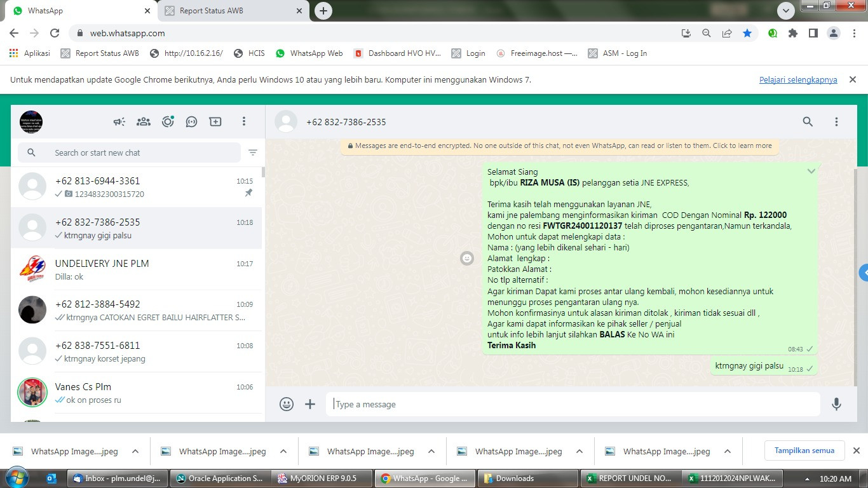Click the emoji reaction button beside message
The width and height of the screenshot is (868, 488).
[x=467, y=258]
